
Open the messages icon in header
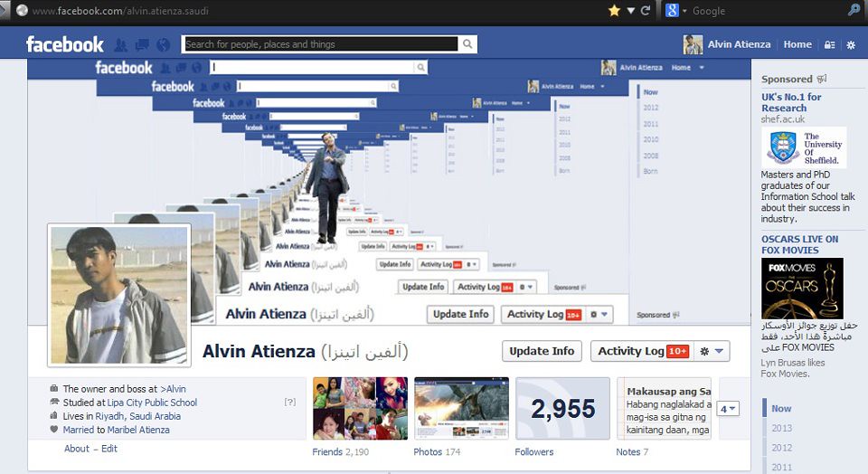[x=142, y=45]
